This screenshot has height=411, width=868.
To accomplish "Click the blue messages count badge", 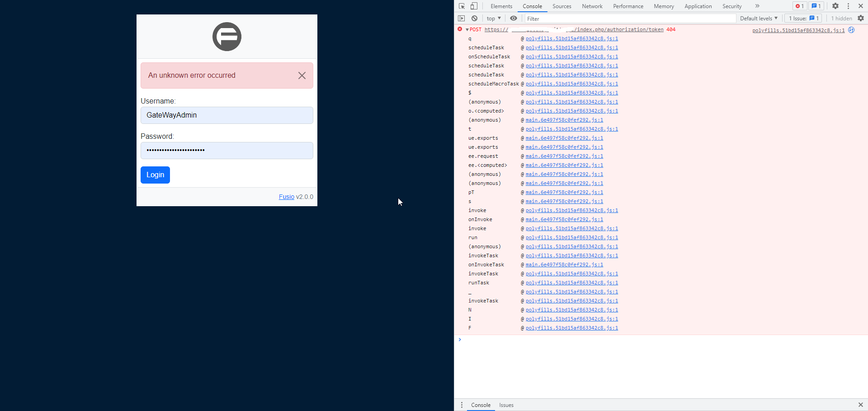I will coord(816,6).
